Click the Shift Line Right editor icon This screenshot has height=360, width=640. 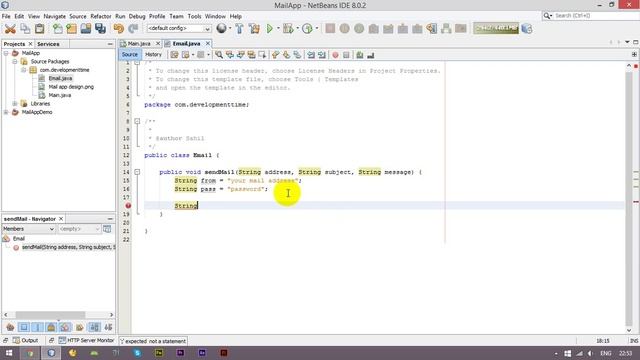coord(322,55)
